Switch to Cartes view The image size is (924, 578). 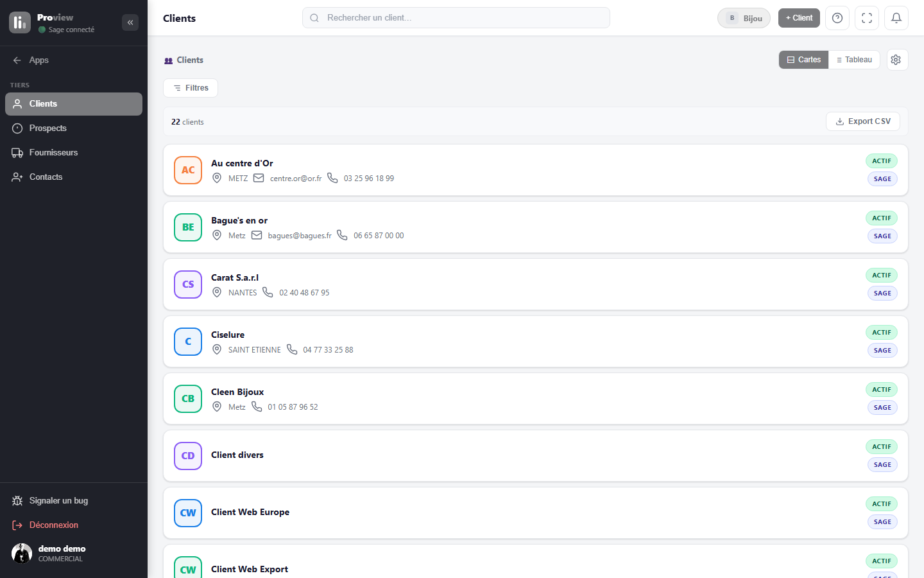click(x=804, y=60)
